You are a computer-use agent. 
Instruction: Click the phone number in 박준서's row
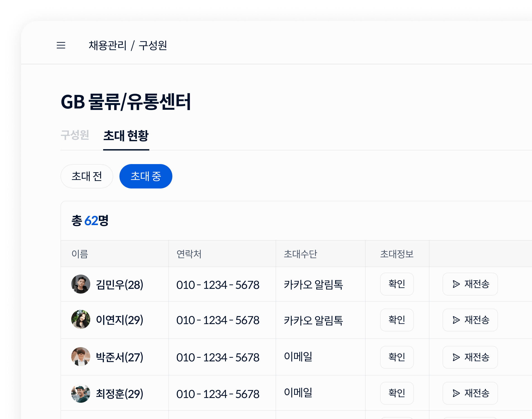click(x=218, y=358)
